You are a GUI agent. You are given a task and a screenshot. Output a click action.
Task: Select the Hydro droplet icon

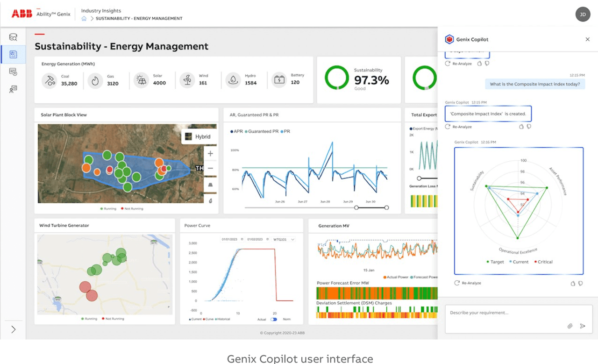tap(233, 80)
